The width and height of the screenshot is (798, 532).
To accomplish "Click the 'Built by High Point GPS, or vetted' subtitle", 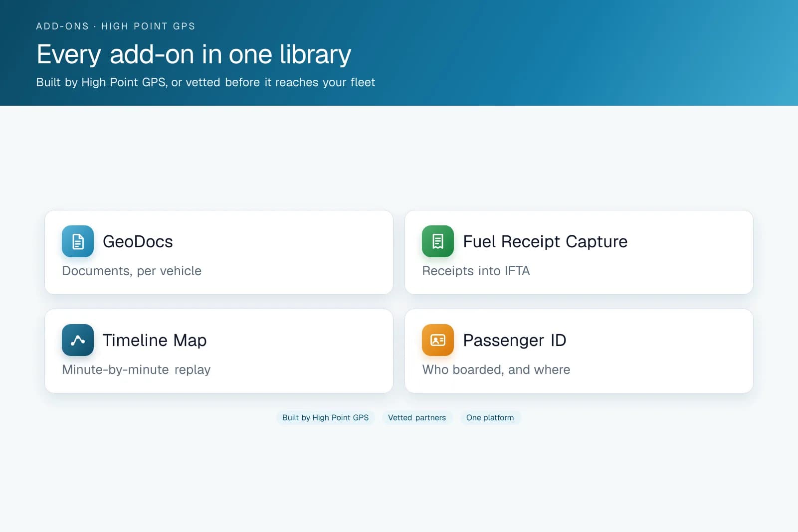I will (x=205, y=82).
